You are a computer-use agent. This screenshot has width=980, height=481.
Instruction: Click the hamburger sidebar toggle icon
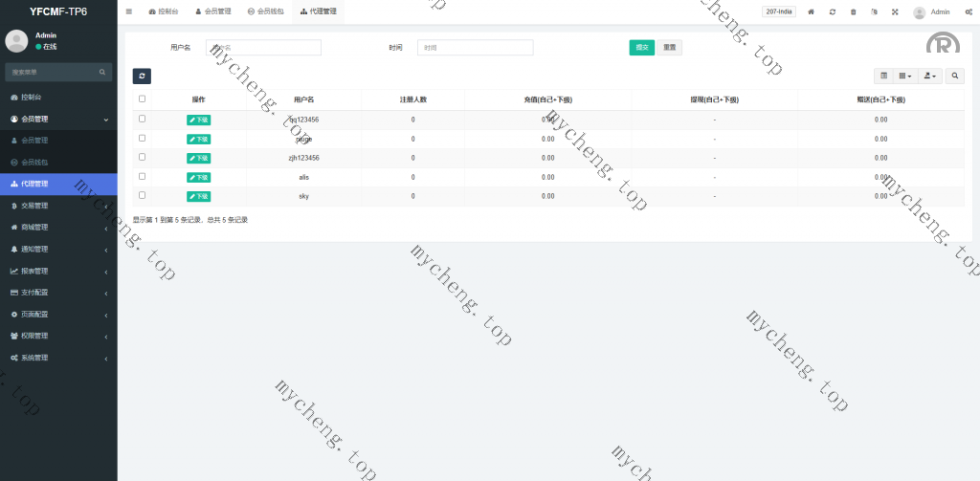129,11
